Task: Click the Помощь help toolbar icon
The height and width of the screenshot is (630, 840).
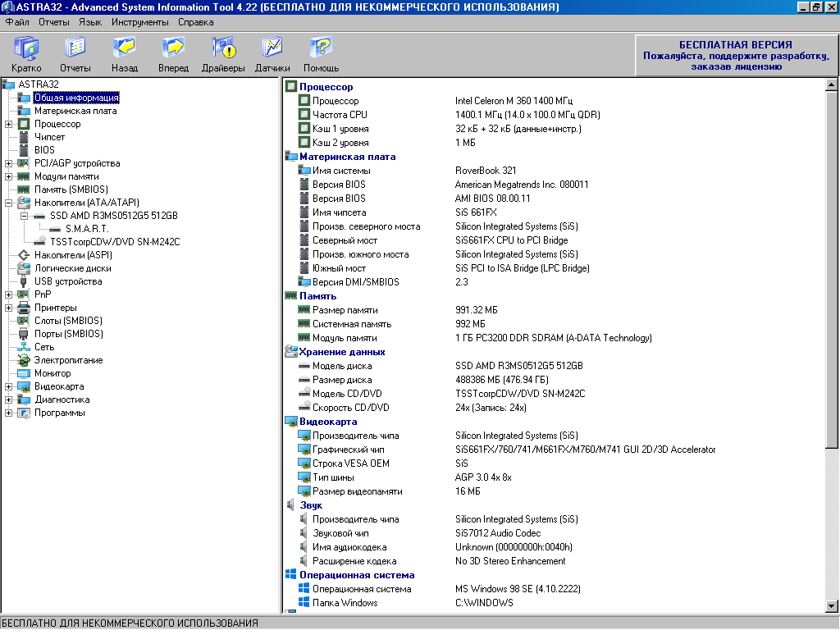Action: pyautogui.click(x=321, y=54)
